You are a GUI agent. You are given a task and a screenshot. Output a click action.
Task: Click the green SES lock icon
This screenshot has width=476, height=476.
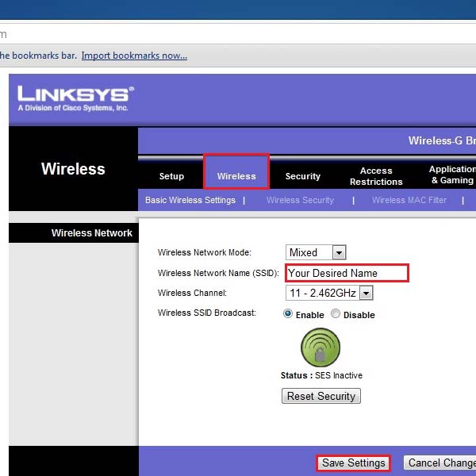pyautogui.click(x=321, y=347)
